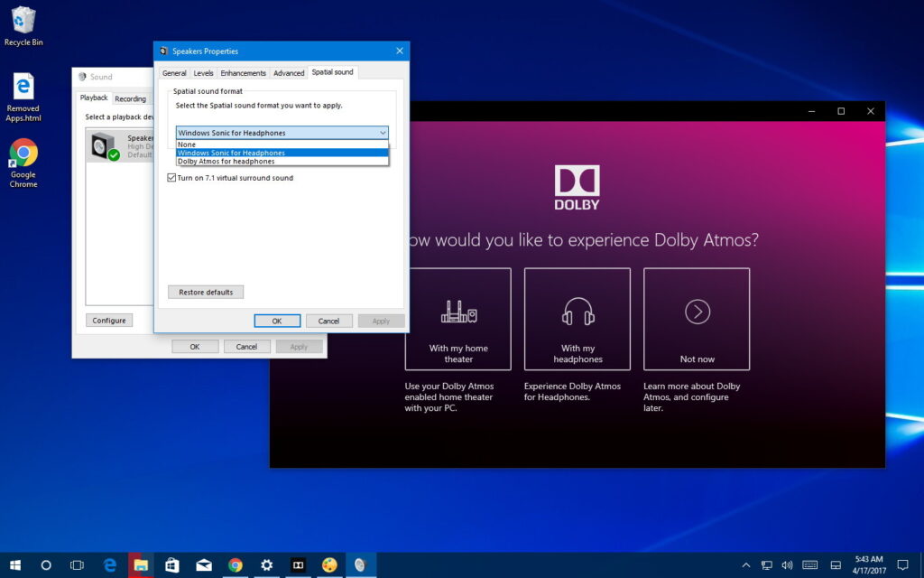Choose None as the spatial sound format
924x578 pixels.
click(185, 144)
